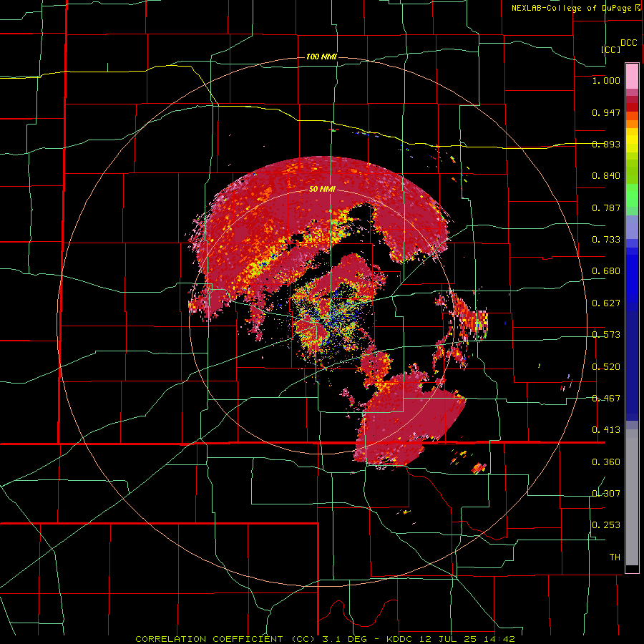Click the gray segment of the color bar
The width and height of the screenshot is (644, 644).
pos(632,497)
